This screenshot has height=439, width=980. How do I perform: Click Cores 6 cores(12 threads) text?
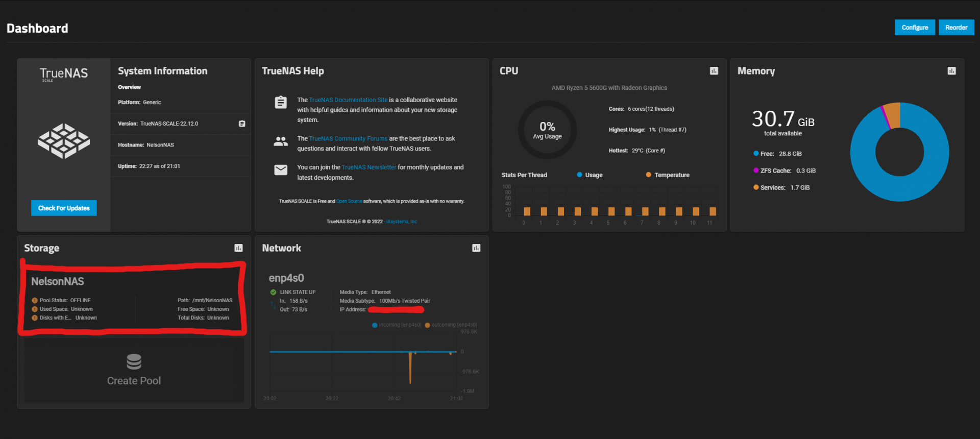[641, 109]
